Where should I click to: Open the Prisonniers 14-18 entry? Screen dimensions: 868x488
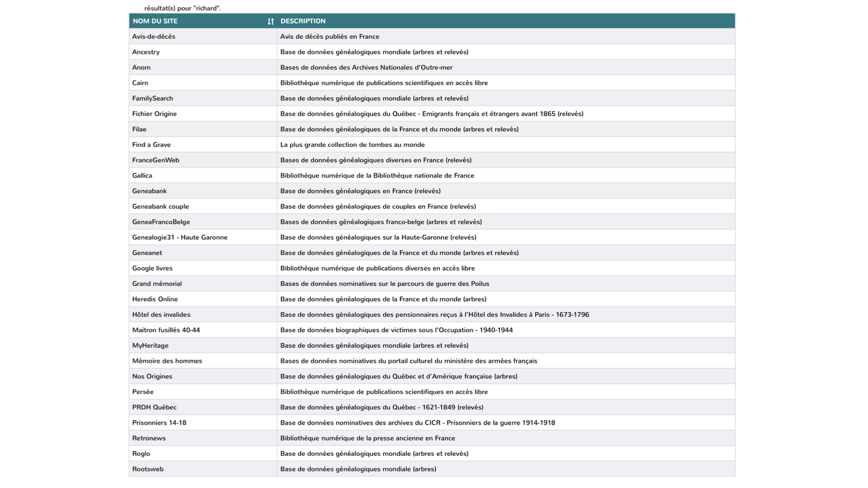coord(159,423)
